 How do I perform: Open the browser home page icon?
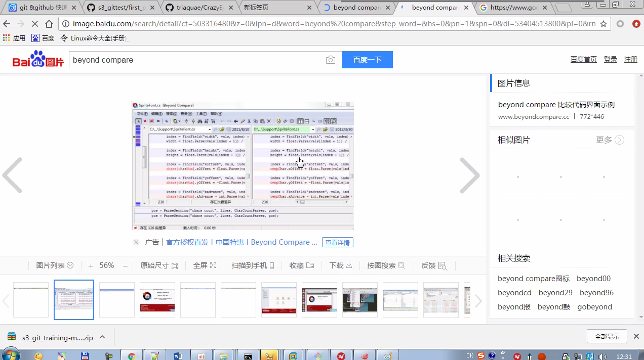[x=49, y=24]
